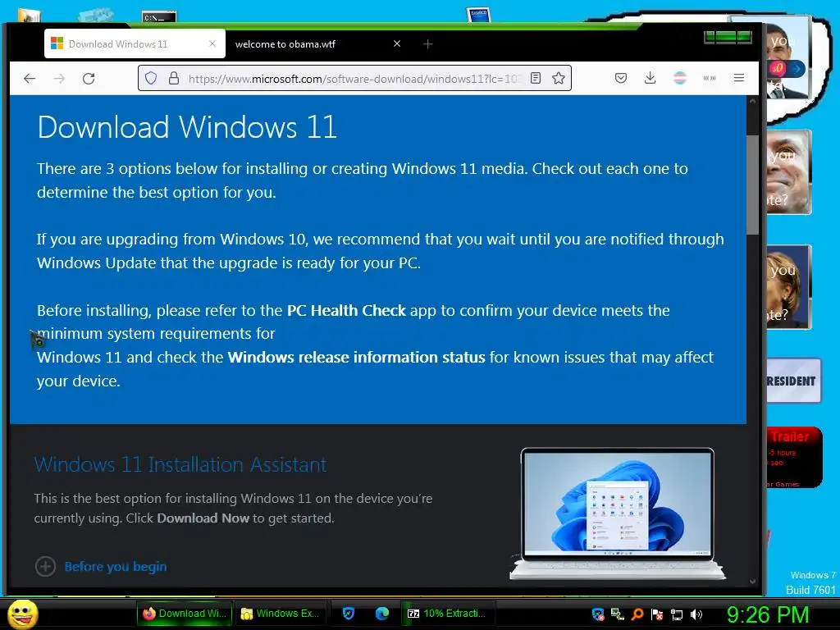This screenshot has width=840, height=630.
Task: Save page to Pocket
Action: [x=621, y=78]
